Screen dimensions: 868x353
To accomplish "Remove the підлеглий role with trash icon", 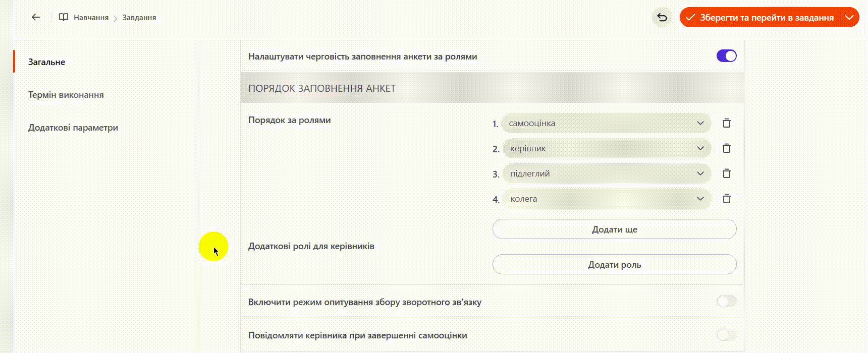I will tap(727, 173).
